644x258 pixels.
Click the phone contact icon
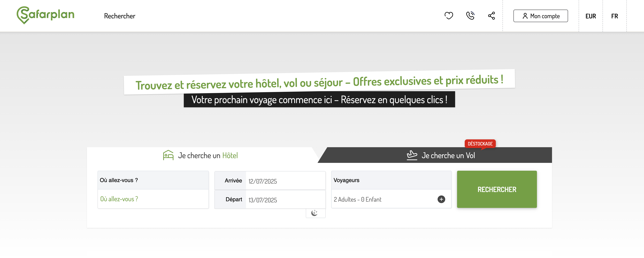(x=470, y=15)
